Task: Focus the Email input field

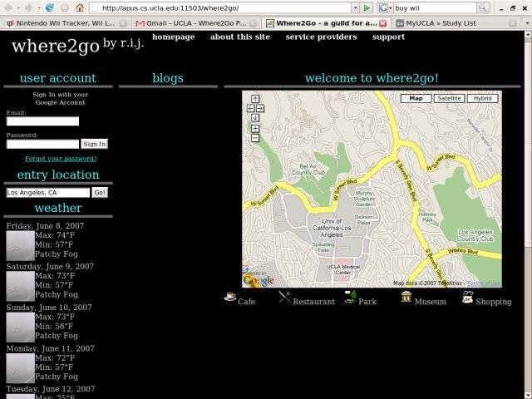Action: (42, 121)
